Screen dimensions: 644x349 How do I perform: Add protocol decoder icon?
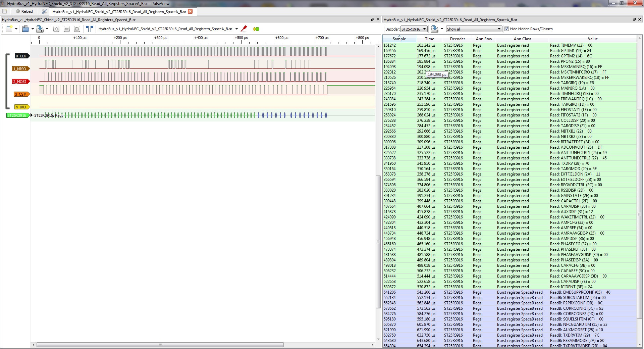point(256,29)
